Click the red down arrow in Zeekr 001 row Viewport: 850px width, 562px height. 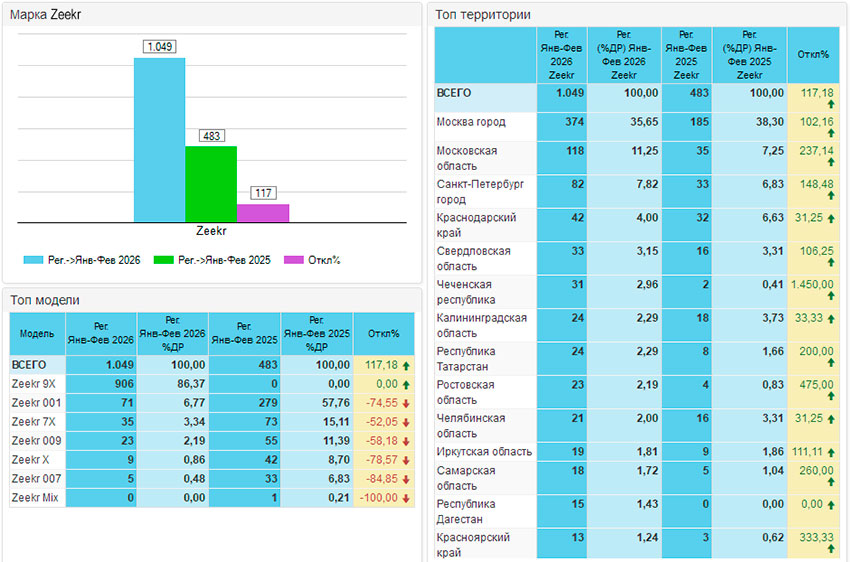coord(406,402)
